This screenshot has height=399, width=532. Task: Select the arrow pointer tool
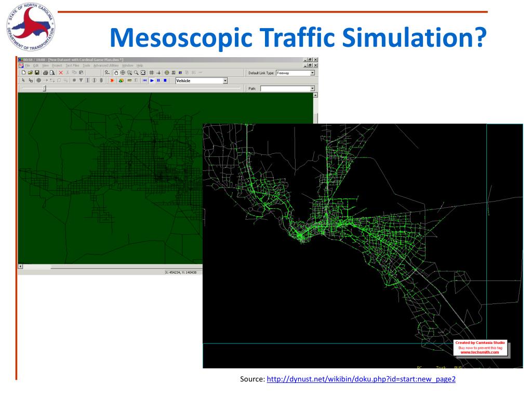click(23, 81)
